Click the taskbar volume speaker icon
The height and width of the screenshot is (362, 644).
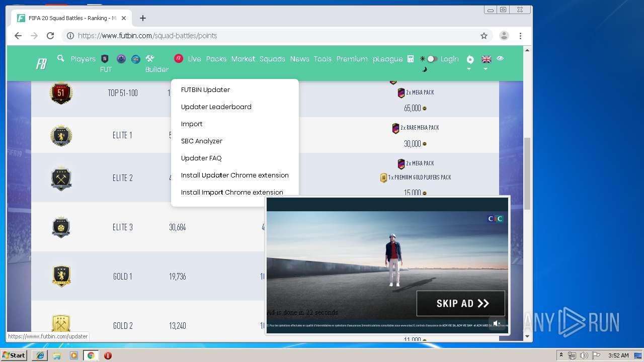[584, 355]
